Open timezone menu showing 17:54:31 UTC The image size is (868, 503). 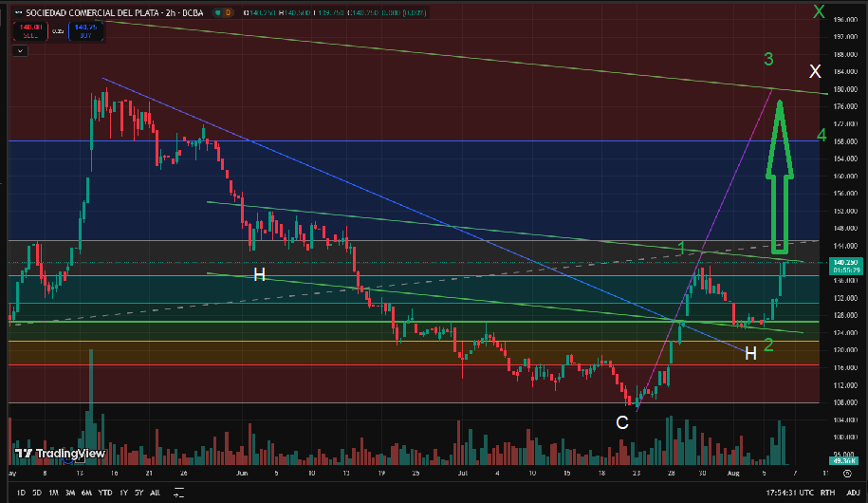[790, 493]
